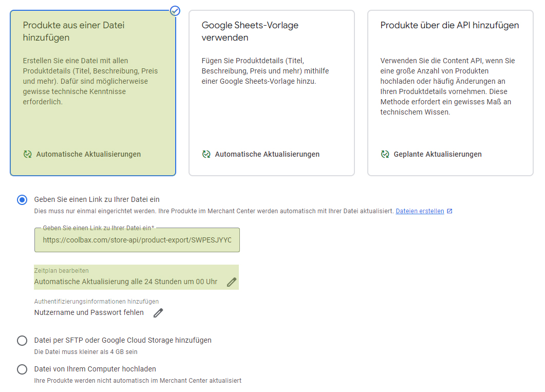Click the refresh icon in Google Sheets card

point(206,154)
